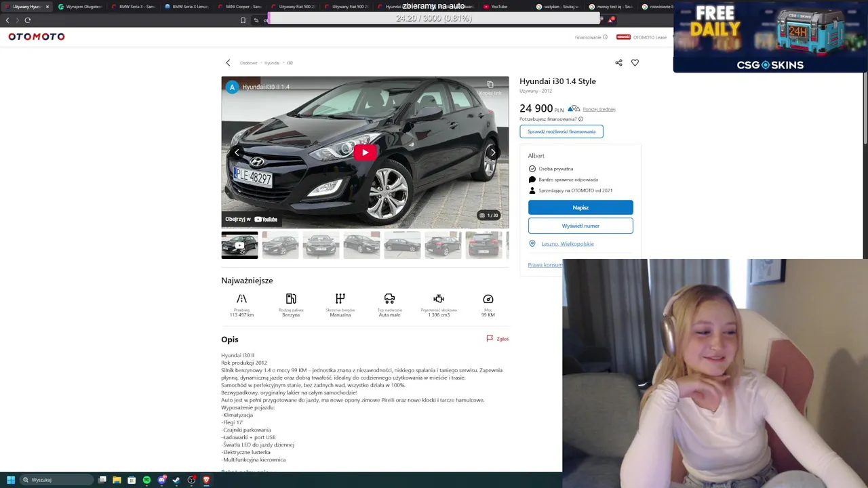This screenshot has height=488, width=868.
Task: Click engine icon above 1 396 cm3
Action: point(439,299)
